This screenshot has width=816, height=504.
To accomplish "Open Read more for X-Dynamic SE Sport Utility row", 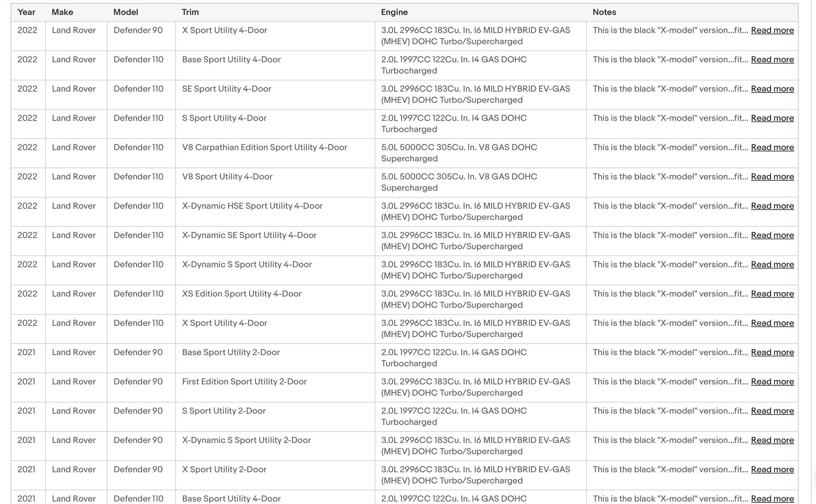I will pyautogui.click(x=772, y=235).
